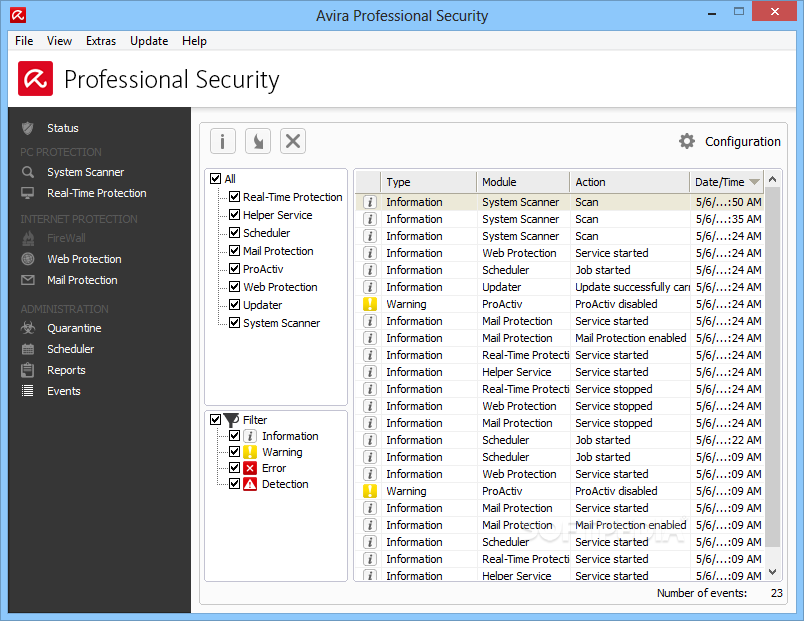
Task: Click the red Error filter icon
Action: point(250,468)
